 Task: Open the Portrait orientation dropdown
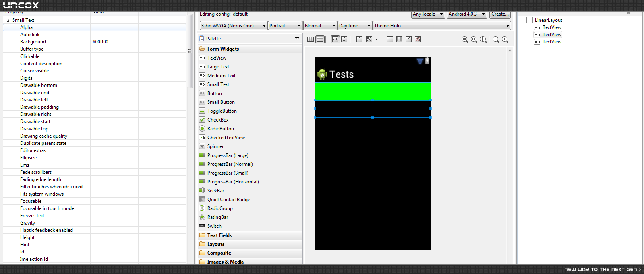point(285,26)
